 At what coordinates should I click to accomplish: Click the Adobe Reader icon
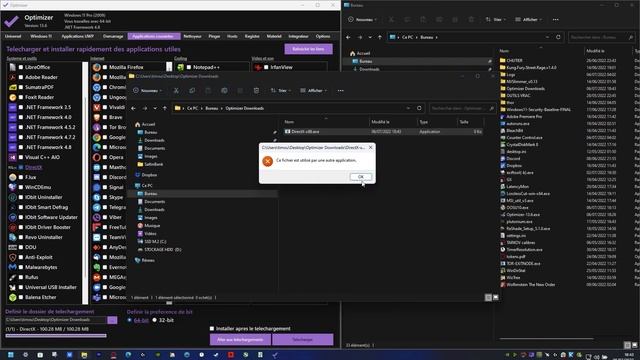click(x=13, y=77)
